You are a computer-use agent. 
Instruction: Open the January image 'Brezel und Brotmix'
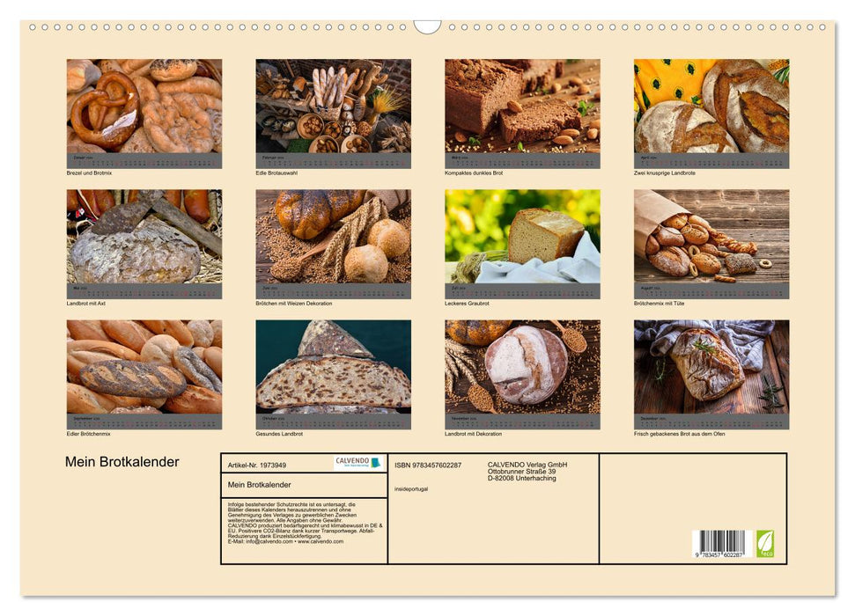click(144, 106)
